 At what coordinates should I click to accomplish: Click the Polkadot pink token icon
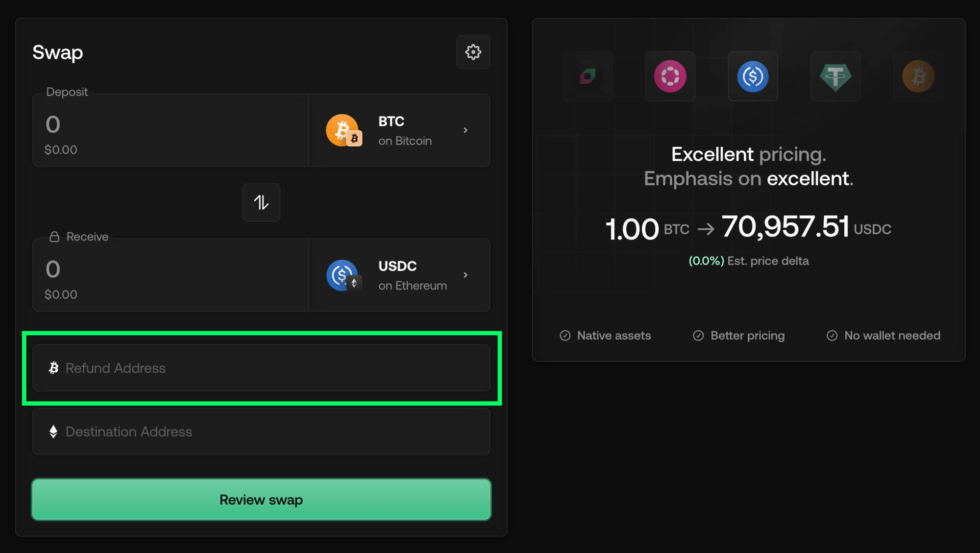(x=670, y=76)
